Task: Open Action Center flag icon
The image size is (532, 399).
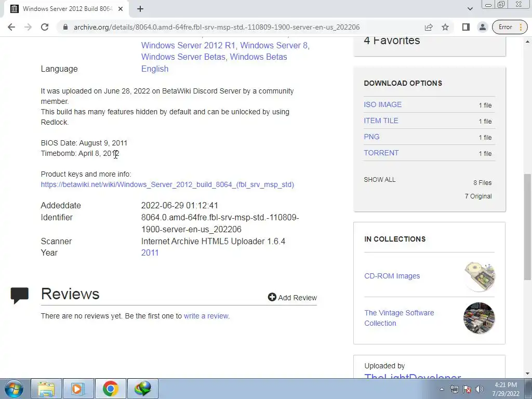Action: pos(467,390)
